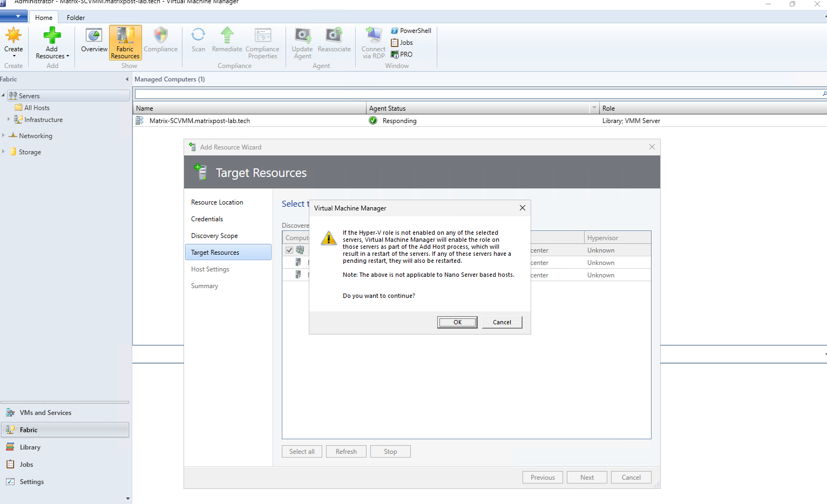Sort by the Name column header
This screenshot has height=504, width=827.
(x=249, y=108)
